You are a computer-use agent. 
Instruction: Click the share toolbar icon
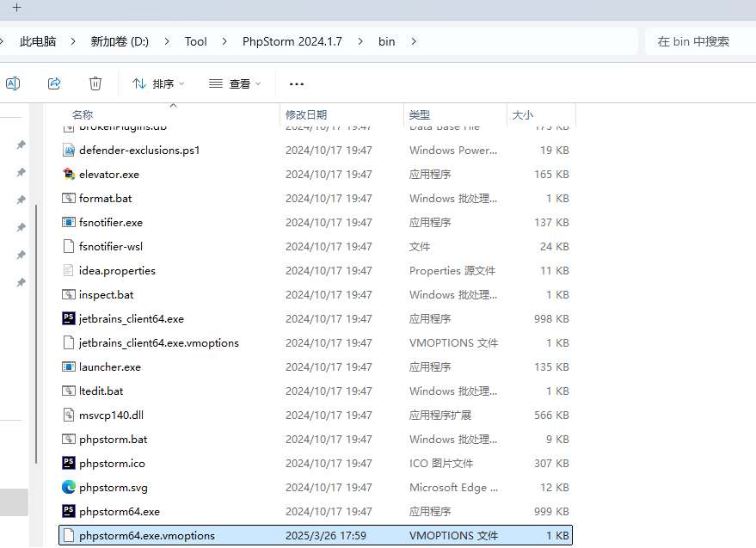54,83
